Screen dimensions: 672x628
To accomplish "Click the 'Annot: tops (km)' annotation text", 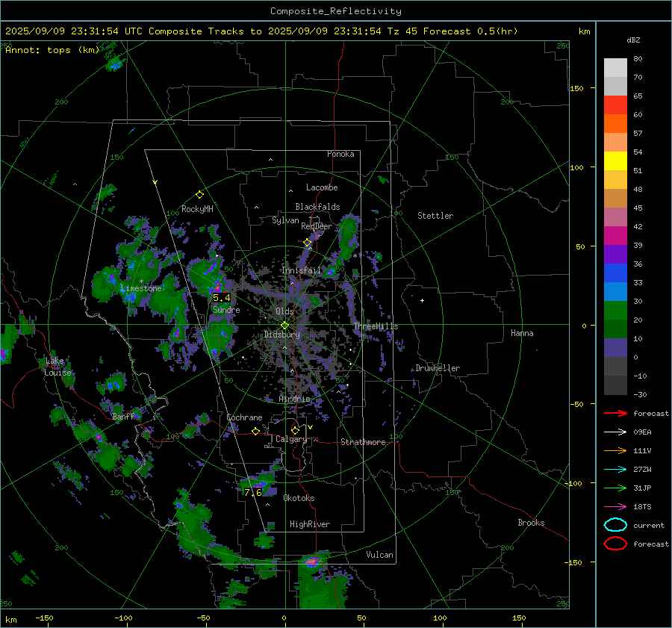I will [x=53, y=50].
